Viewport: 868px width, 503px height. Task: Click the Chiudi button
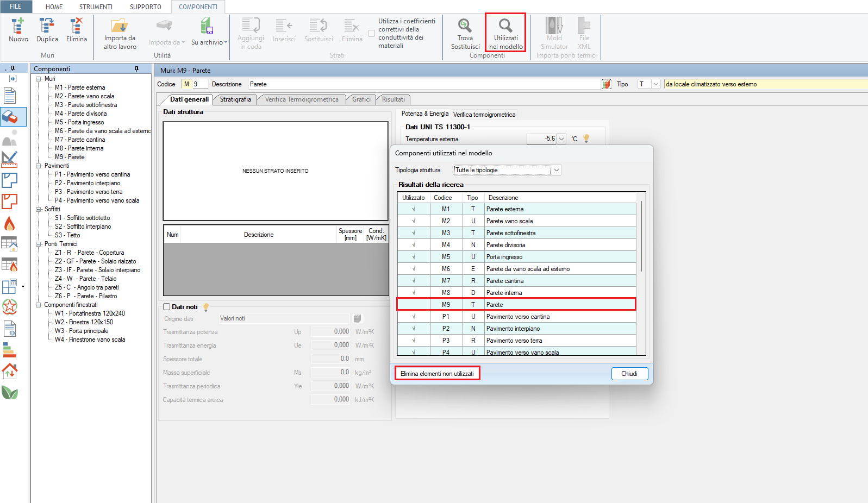pyautogui.click(x=629, y=374)
